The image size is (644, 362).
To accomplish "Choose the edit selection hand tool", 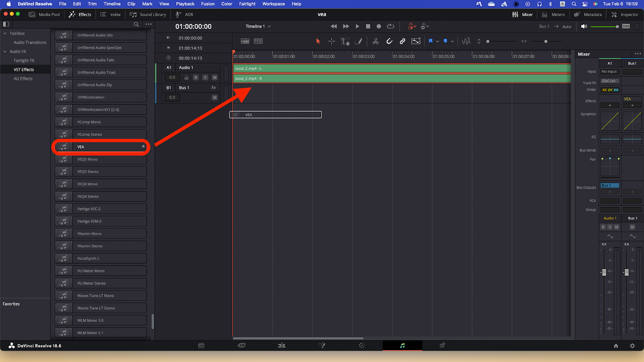I will pos(345,41).
